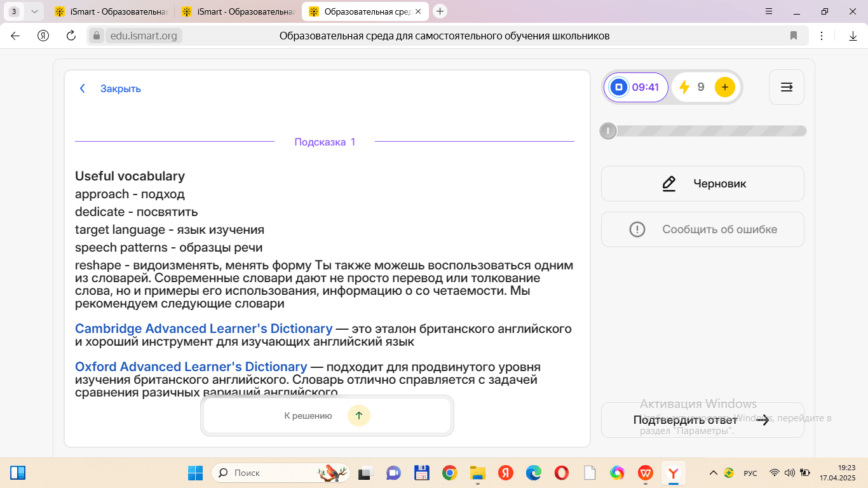Add energy with the yellow plus button
The image size is (868, 488).
725,87
